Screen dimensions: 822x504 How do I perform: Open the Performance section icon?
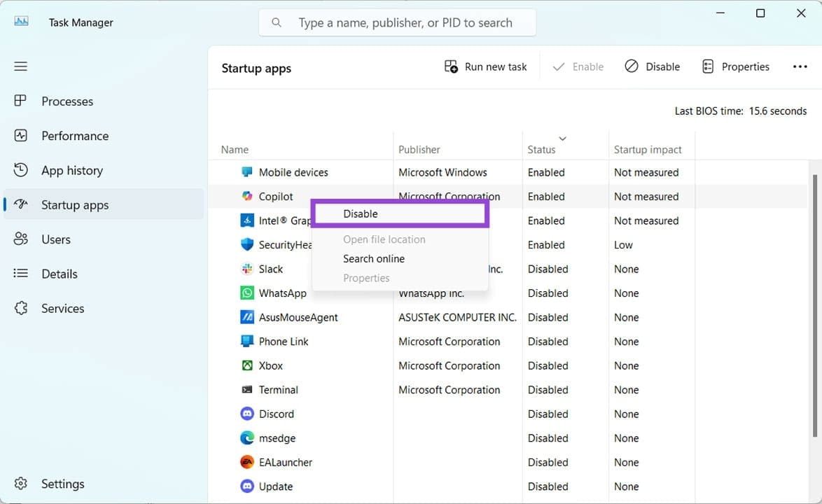click(22, 136)
